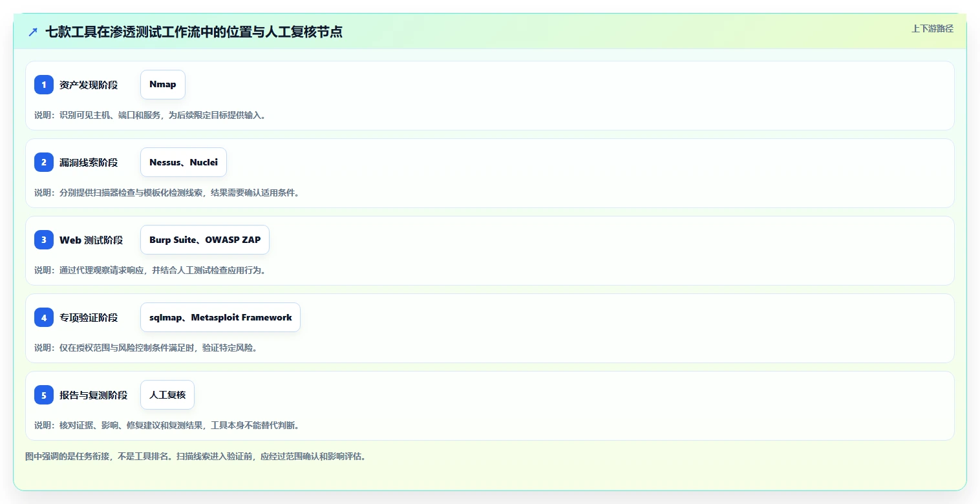Viewport: 980px width, 504px height.
Task: Click the description 分别提供扫描器检查与模板化检测线索
Action: tap(132, 193)
